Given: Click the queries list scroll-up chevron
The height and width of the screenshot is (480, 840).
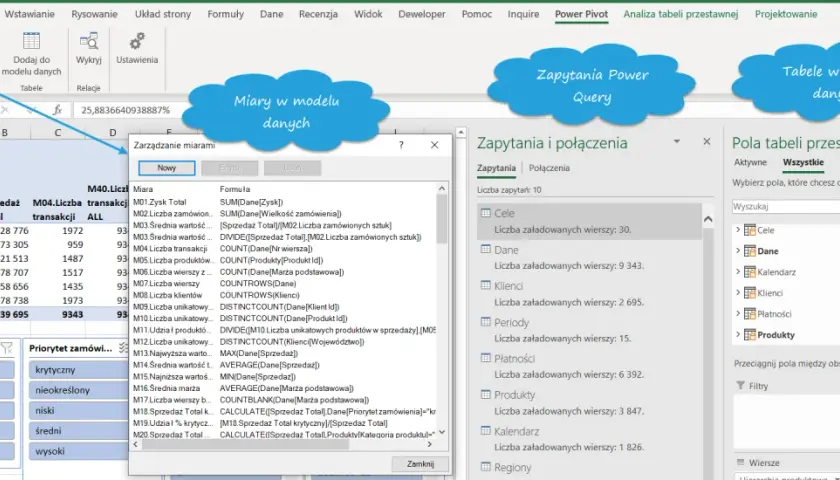Looking at the screenshot, I should coord(708,219).
